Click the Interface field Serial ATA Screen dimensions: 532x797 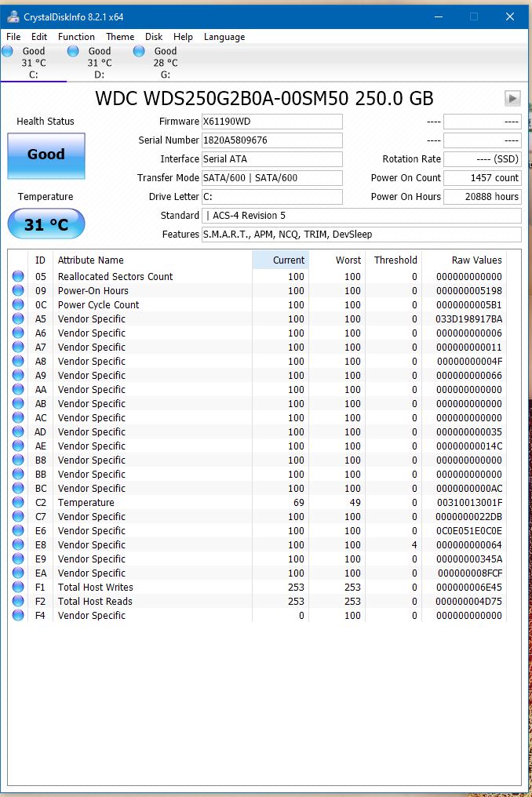click(272, 159)
